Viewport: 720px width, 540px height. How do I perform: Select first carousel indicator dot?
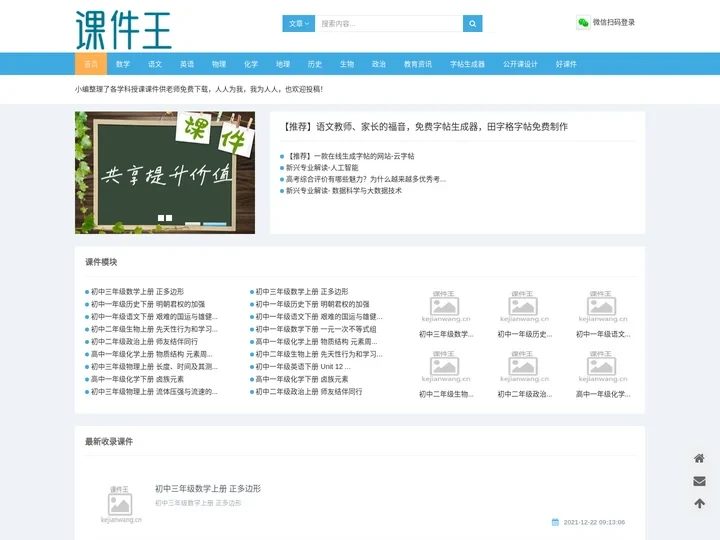[x=161, y=218]
